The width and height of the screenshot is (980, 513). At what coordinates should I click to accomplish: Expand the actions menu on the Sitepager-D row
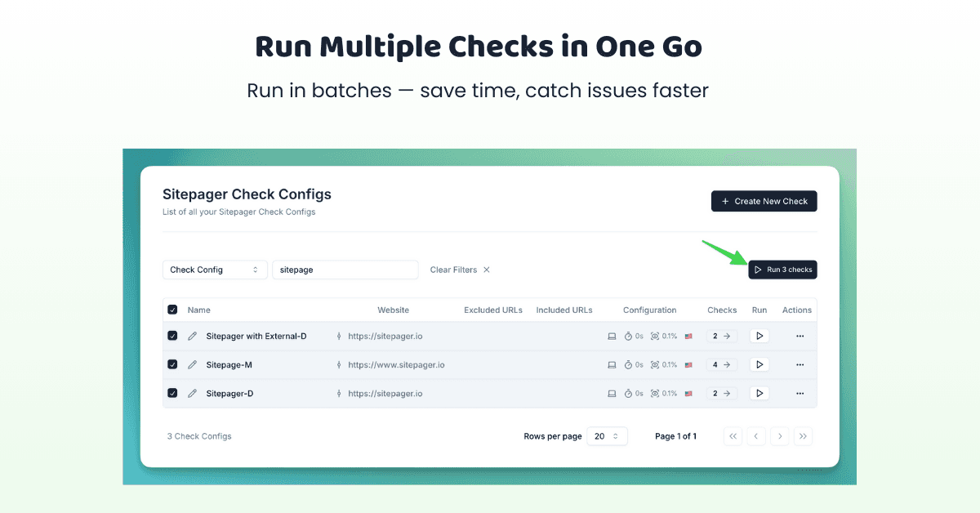[800, 393]
